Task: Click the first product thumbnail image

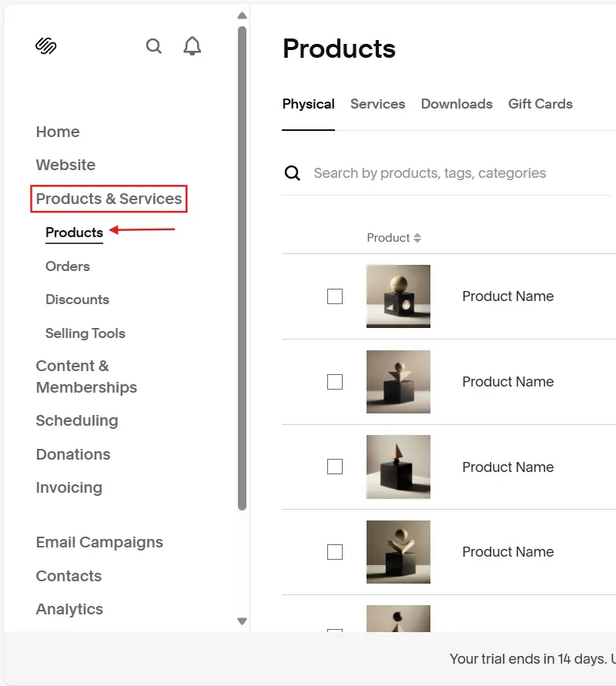Action: coord(398,296)
